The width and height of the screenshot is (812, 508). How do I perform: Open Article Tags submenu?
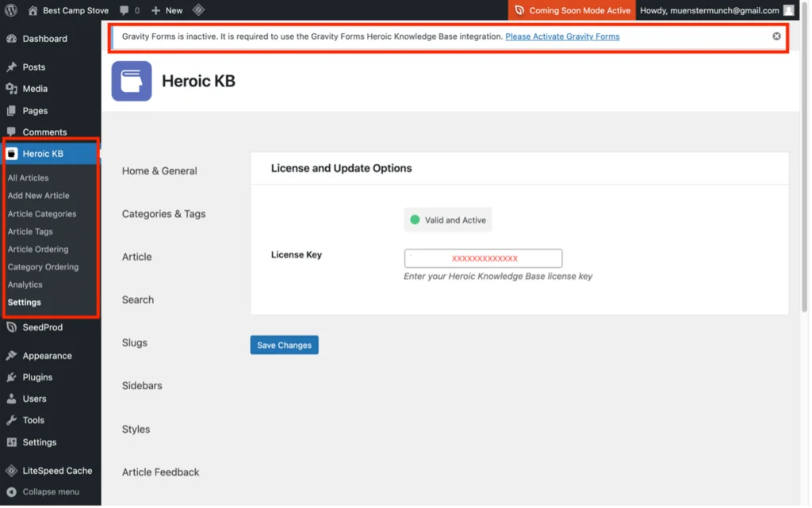click(x=30, y=231)
